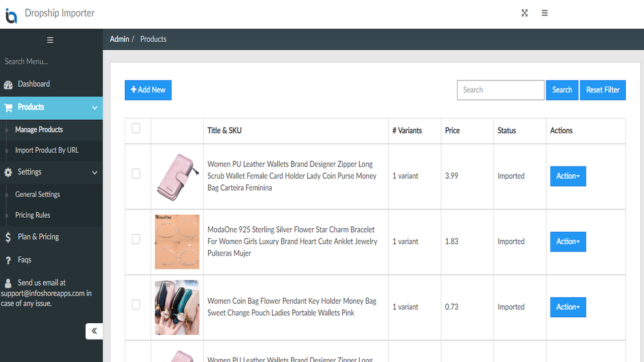Select the checkbox beside the ModaOne bracelet product
This screenshot has height=362, width=644.
click(x=136, y=239)
